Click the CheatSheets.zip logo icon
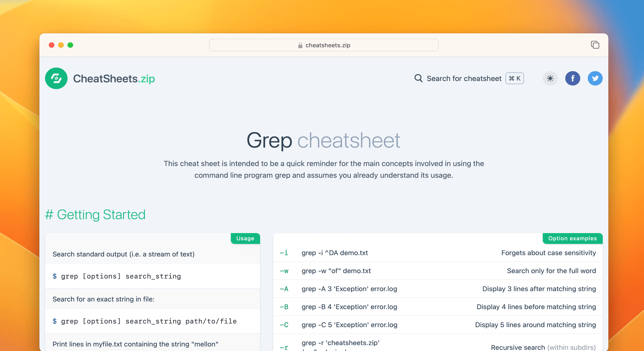This screenshot has width=644, height=351. [56, 78]
